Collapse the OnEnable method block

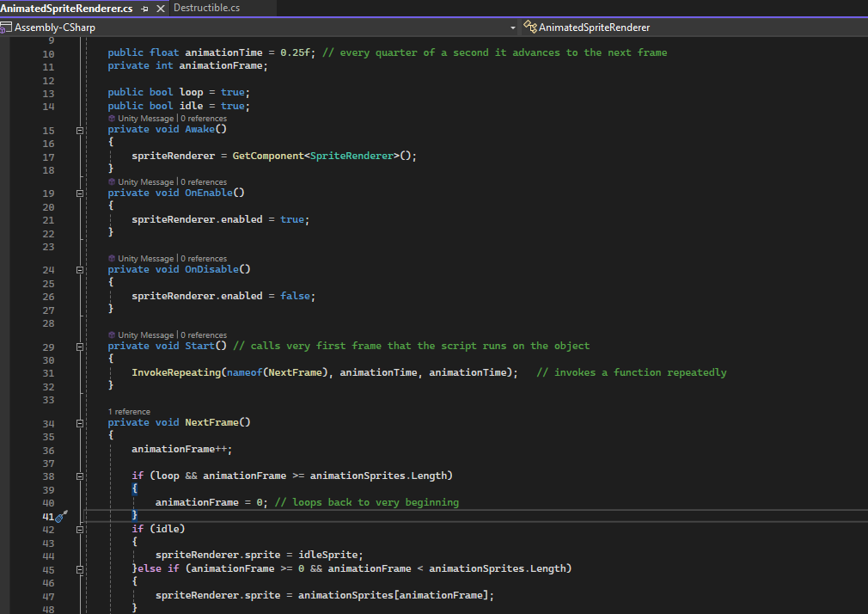pos(80,193)
